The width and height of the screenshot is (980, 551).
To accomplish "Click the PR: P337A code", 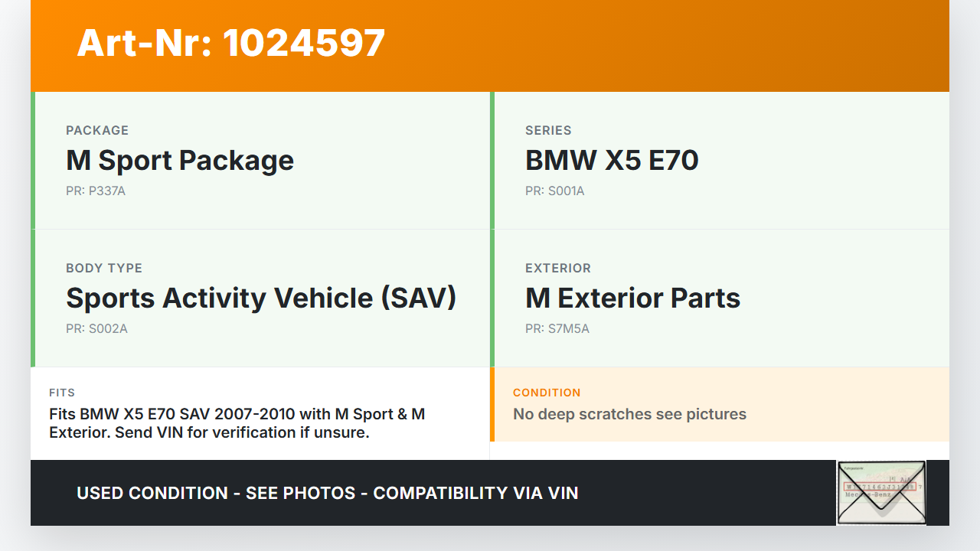I will pos(96,191).
